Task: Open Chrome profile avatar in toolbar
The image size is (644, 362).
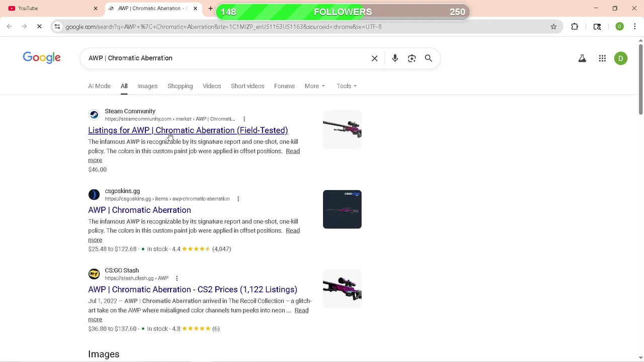Action: 619,27
